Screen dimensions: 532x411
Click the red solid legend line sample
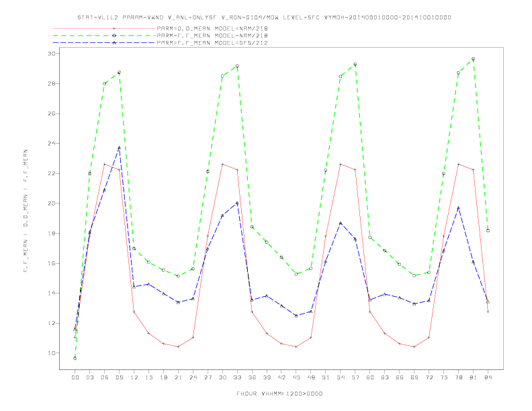point(104,28)
